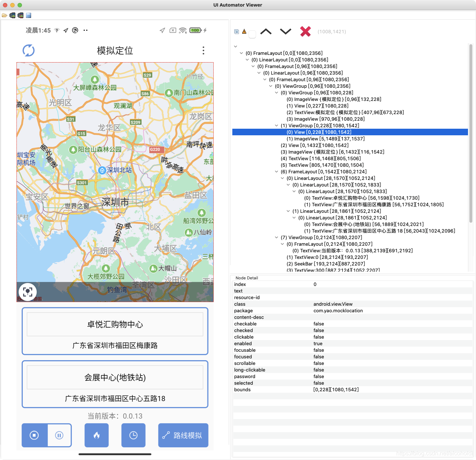The image size is (476, 460).
Task: Click the expand all tree plus icon
Action: click(237, 32)
